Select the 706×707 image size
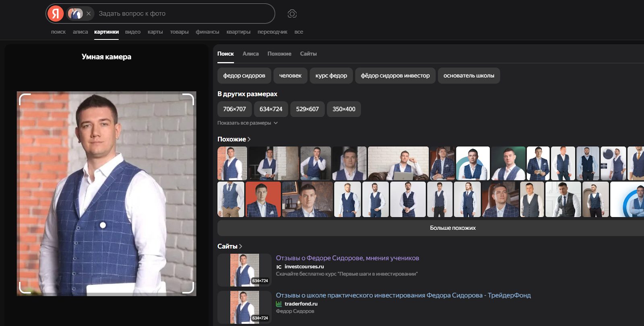This screenshot has height=326, width=644. coord(234,109)
